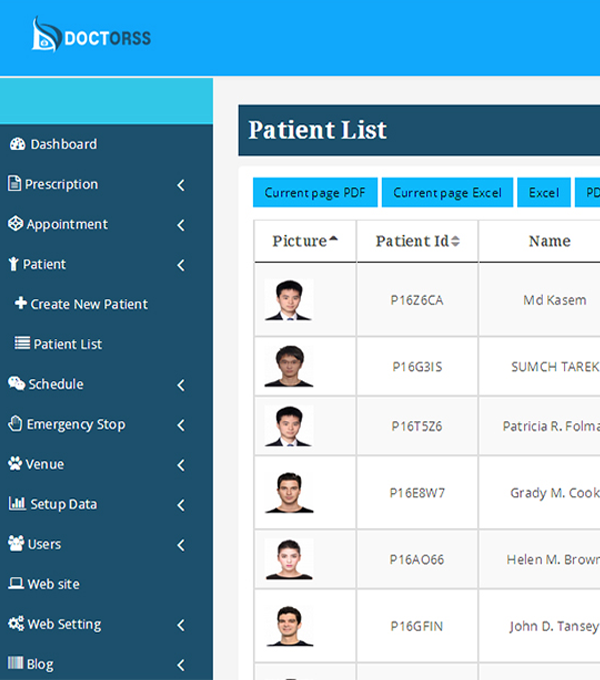Open Patricia R. Folma's patient photo
Viewport: 600px width, 680px height.
(289, 426)
